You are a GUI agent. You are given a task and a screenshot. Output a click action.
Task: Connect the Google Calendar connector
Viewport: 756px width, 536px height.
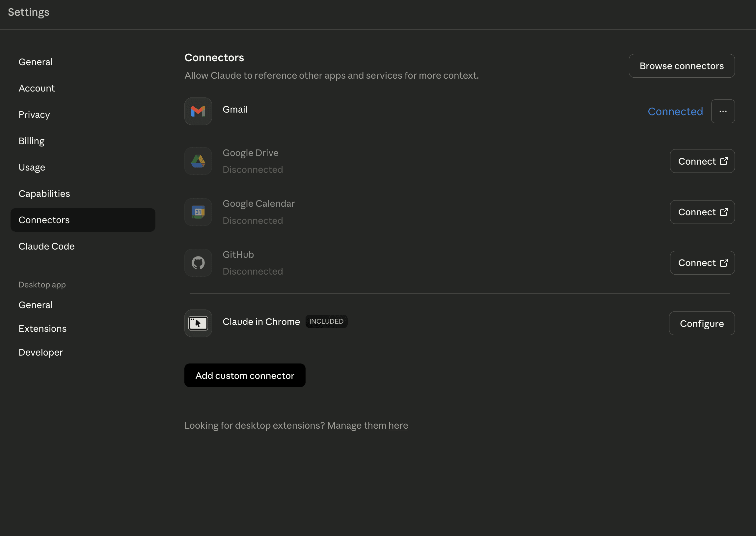click(x=702, y=212)
